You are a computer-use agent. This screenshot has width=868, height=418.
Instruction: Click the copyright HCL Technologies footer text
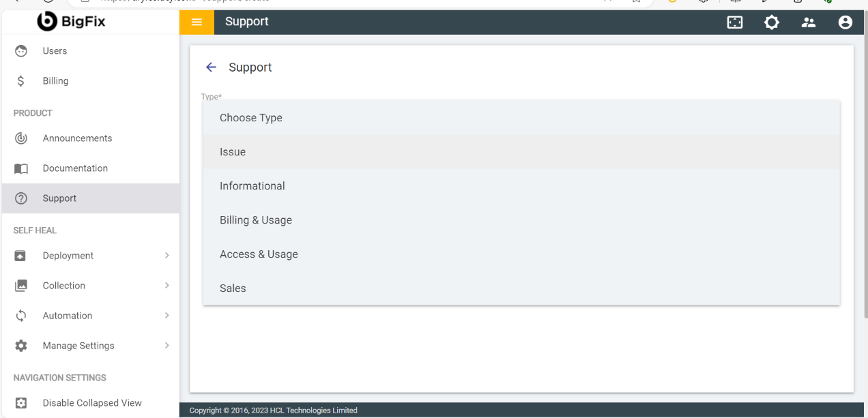coord(274,410)
